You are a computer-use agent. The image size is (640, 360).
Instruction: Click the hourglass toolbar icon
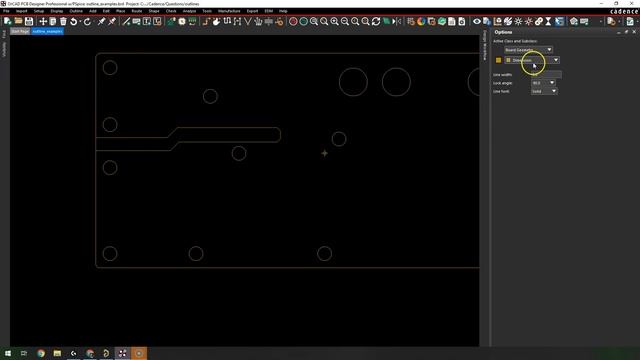pyautogui.click(x=549, y=21)
